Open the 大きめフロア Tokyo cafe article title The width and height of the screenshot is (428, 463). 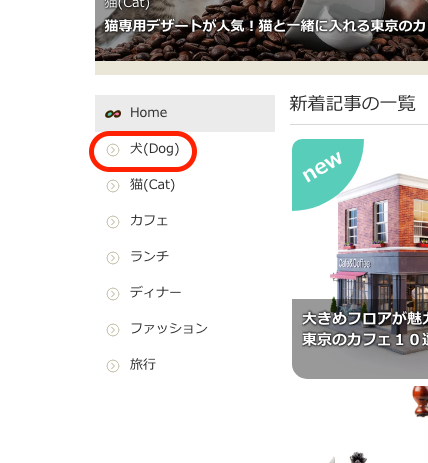tap(365, 329)
